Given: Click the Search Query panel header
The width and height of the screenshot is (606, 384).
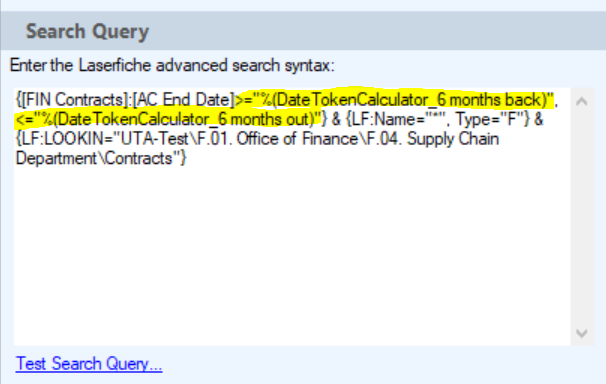Looking at the screenshot, I should 303,31.
